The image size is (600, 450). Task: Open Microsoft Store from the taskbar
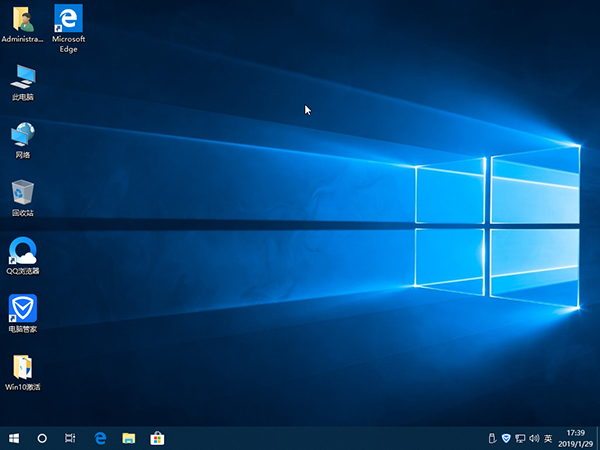(157, 438)
